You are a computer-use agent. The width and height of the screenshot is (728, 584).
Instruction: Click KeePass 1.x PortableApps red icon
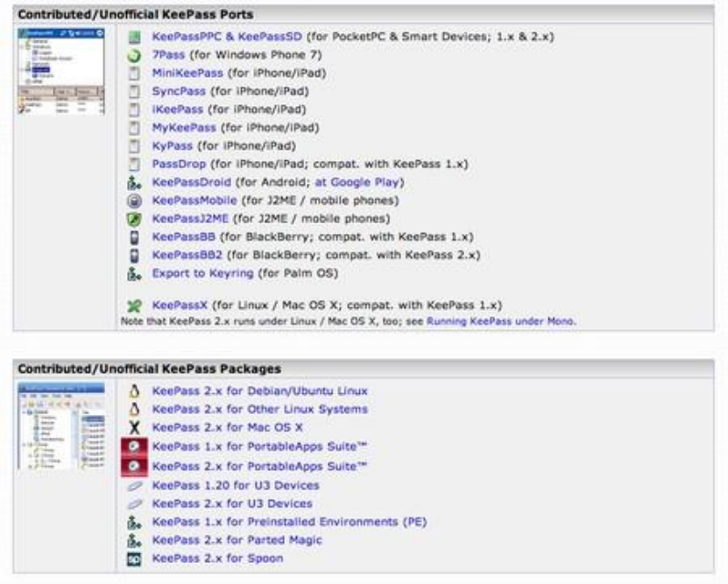click(134, 447)
